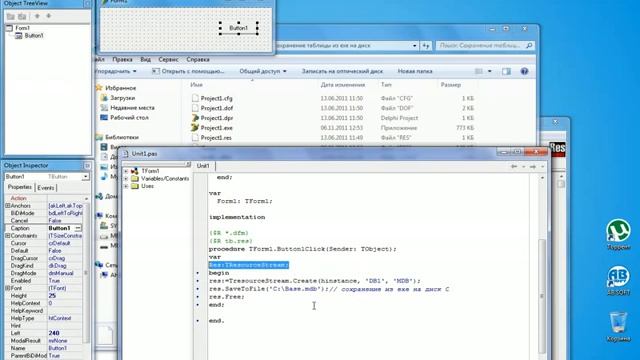Click the TForm1 class icon in Code Explorer
This screenshot has height=360, width=640.
(x=135, y=171)
